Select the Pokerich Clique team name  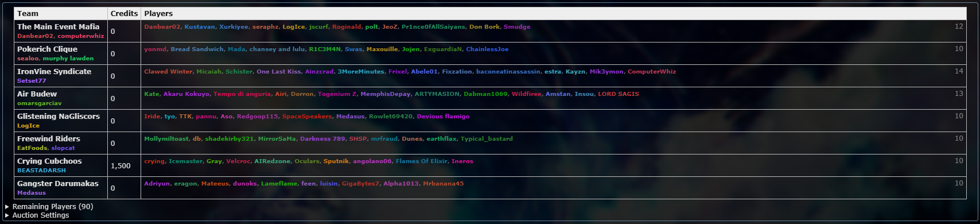47,49
